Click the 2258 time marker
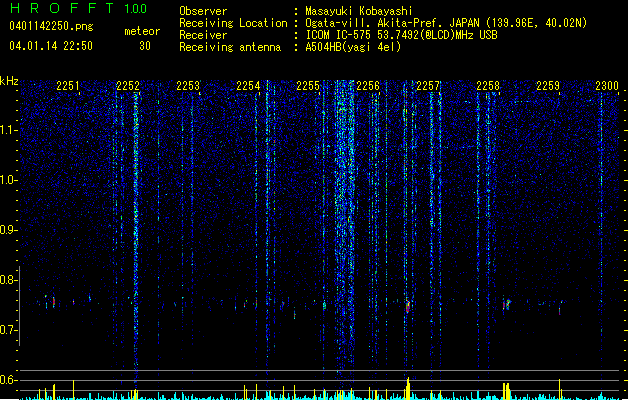The width and height of the screenshot is (629, 400). [488, 86]
